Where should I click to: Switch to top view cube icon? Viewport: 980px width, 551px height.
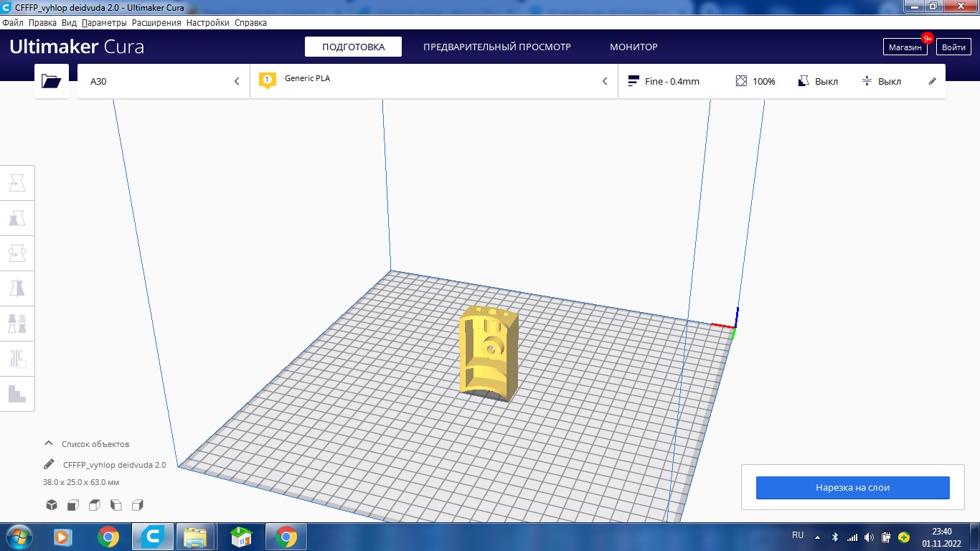(95, 505)
